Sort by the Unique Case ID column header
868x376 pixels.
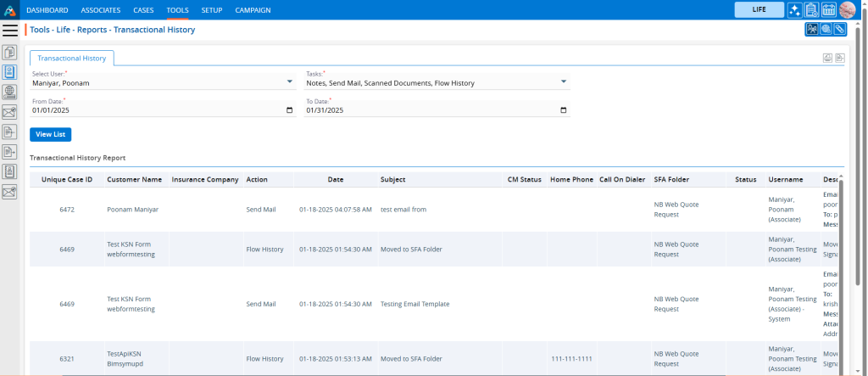67,180
